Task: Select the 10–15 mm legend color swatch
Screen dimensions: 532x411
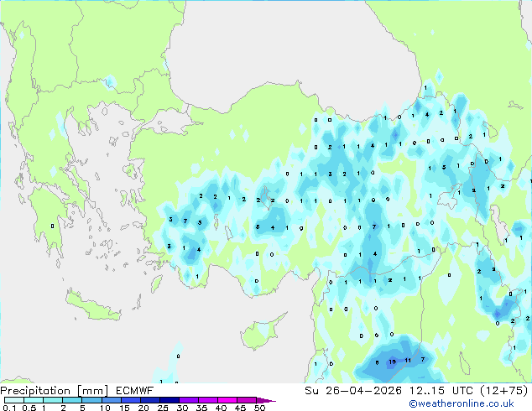Action: tap(112, 400)
